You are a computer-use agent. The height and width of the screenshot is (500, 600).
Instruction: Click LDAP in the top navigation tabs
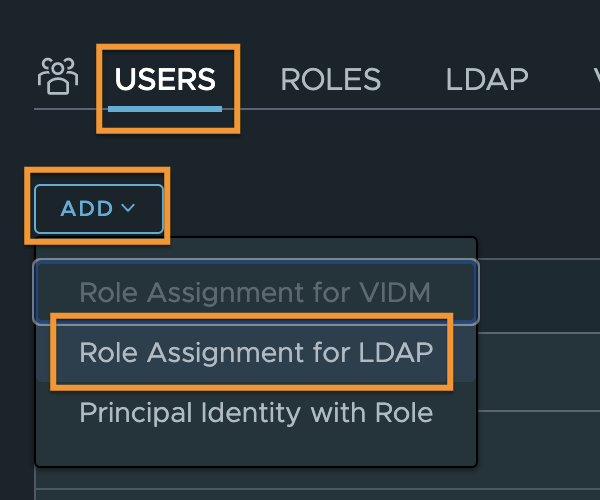(487, 80)
